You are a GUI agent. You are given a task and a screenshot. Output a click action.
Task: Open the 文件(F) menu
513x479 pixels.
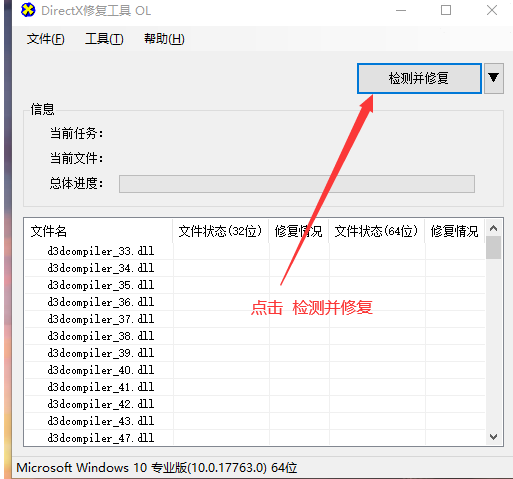[x=46, y=39]
